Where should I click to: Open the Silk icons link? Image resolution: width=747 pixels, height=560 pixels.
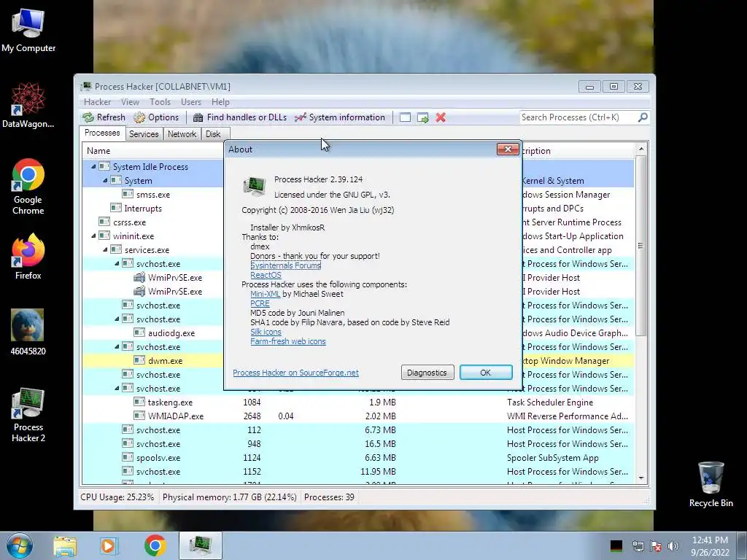[x=266, y=332]
